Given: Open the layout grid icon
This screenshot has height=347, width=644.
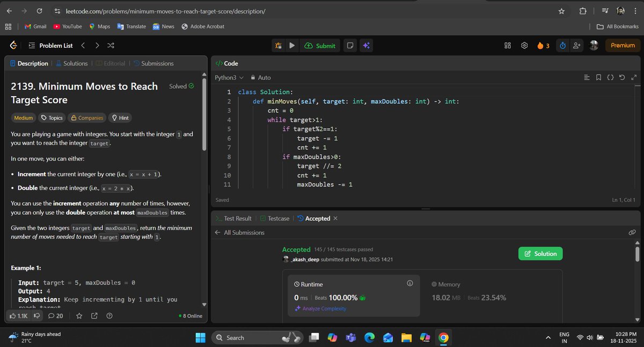Looking at the screenshot, I should click(x=508, y=46).
